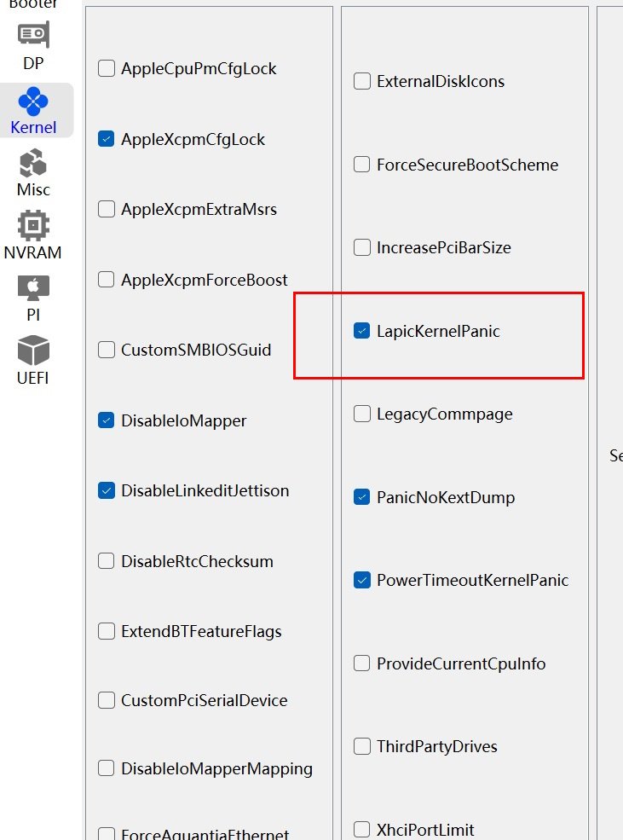623x840 pixels.
Task: Switch to the UEFI cube icon
Action: (33, 350)
